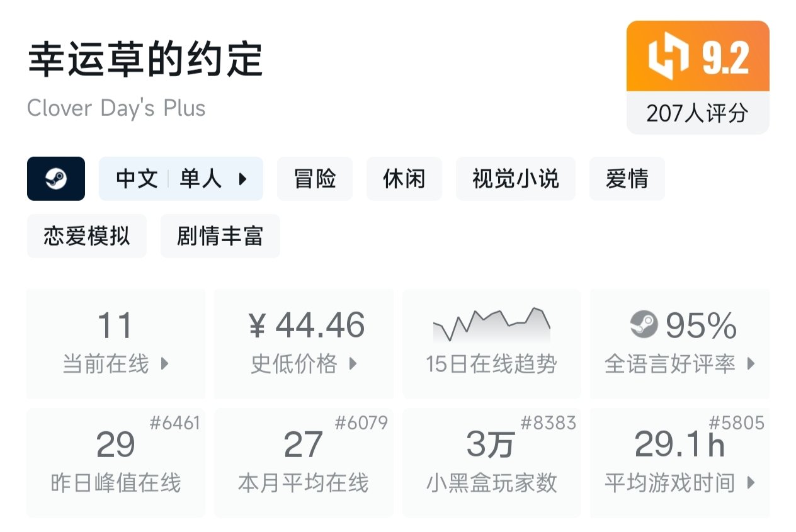Click the 昨日峰值在线 stat card
796x532 pixels.
pos(116,463)
